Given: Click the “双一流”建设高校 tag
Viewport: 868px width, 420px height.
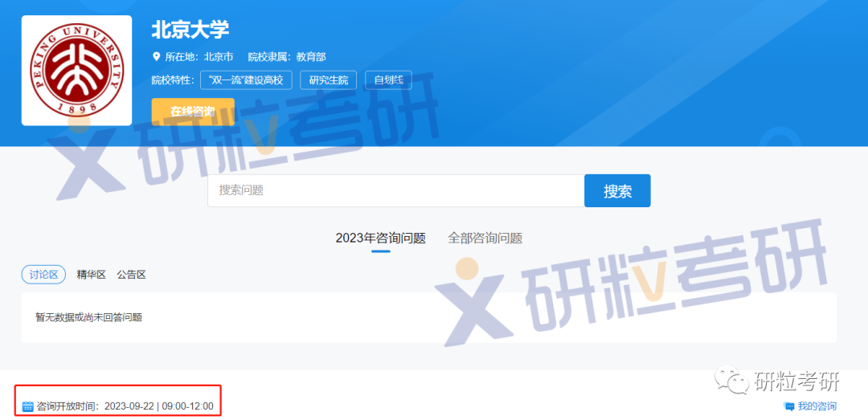Looking at the screenshot, I should [x=247, y=80].
